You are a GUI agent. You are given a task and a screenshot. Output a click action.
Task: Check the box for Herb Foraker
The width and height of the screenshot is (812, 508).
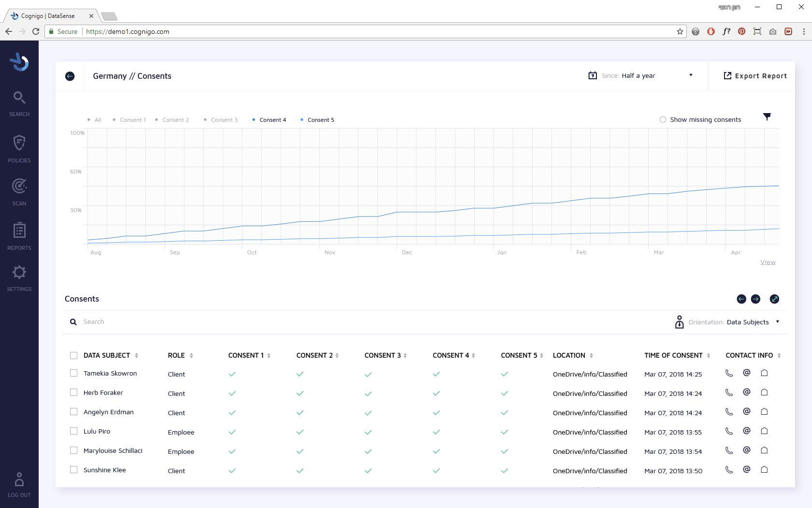[73, 392]
